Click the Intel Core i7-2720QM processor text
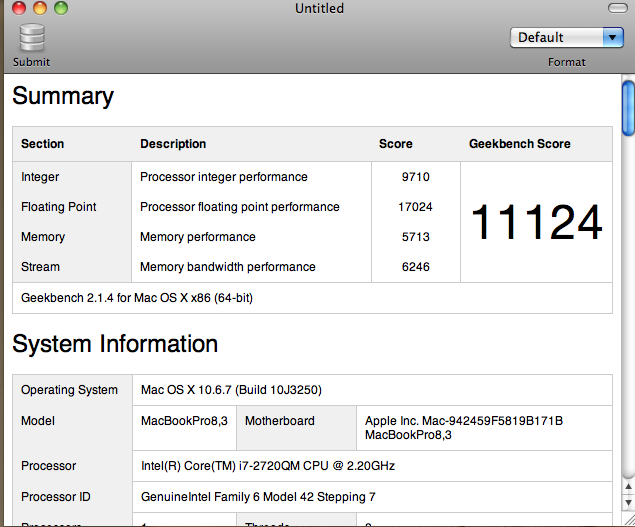The width and height of the screenshot is (635, 527). click(268, 466)
